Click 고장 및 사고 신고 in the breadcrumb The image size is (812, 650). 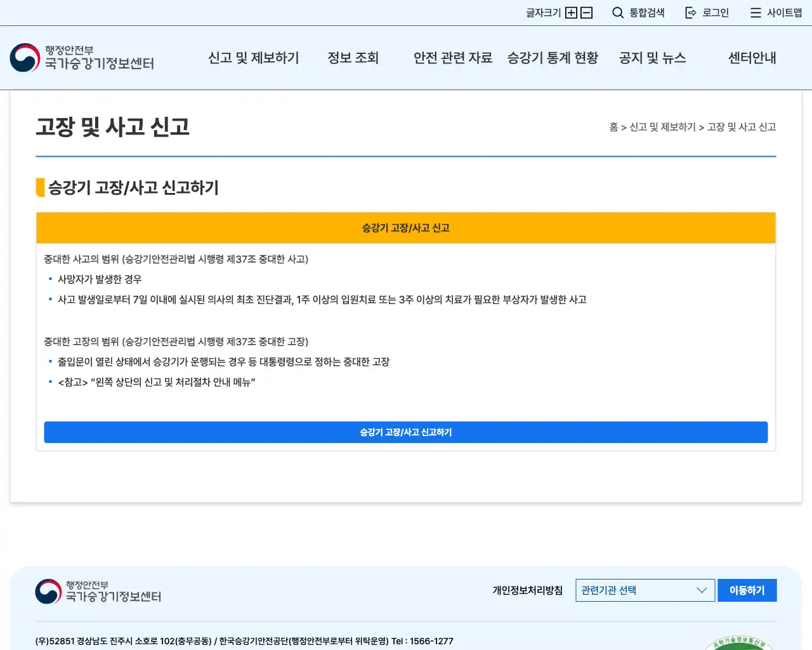(742, 127)
